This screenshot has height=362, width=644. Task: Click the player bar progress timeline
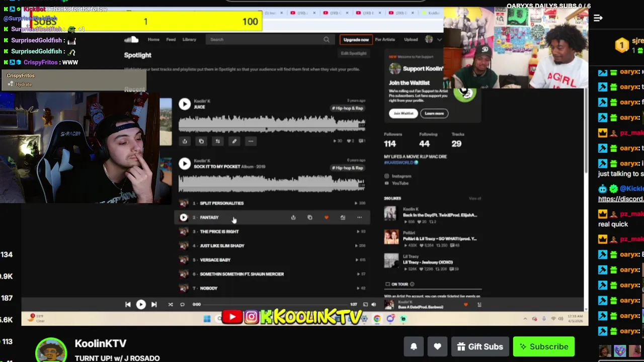pyautogui.click(x=276, y=304)
